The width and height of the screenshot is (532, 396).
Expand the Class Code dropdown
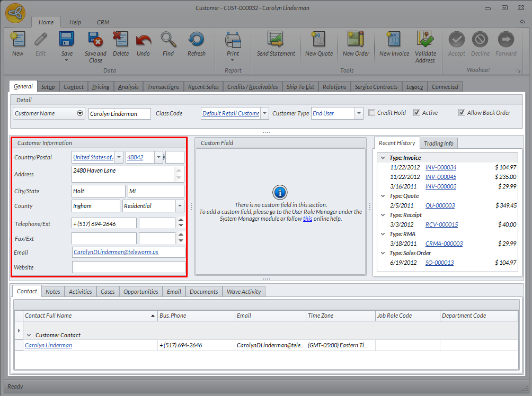(x=264, y=113)
